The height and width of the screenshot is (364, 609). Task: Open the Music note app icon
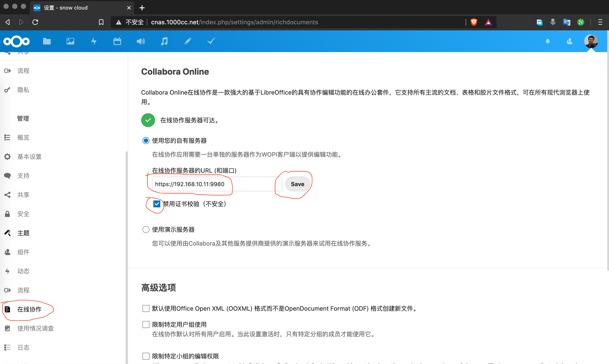tap(164, 41)
